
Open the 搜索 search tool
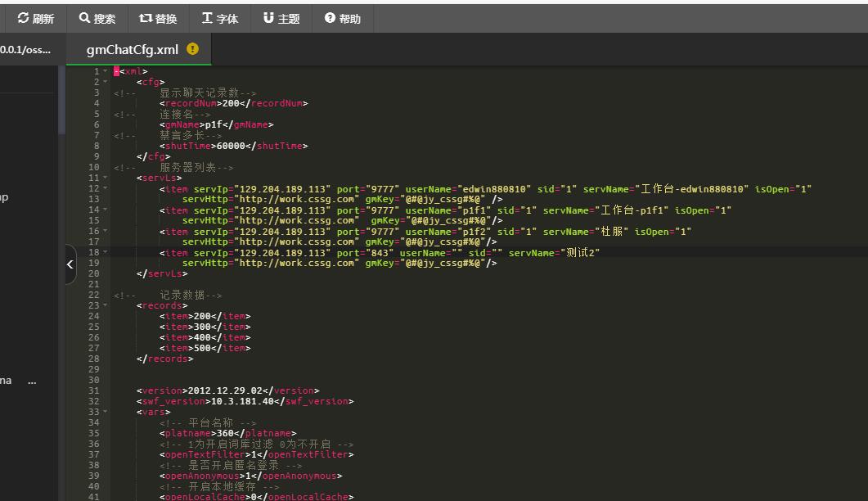97,18
